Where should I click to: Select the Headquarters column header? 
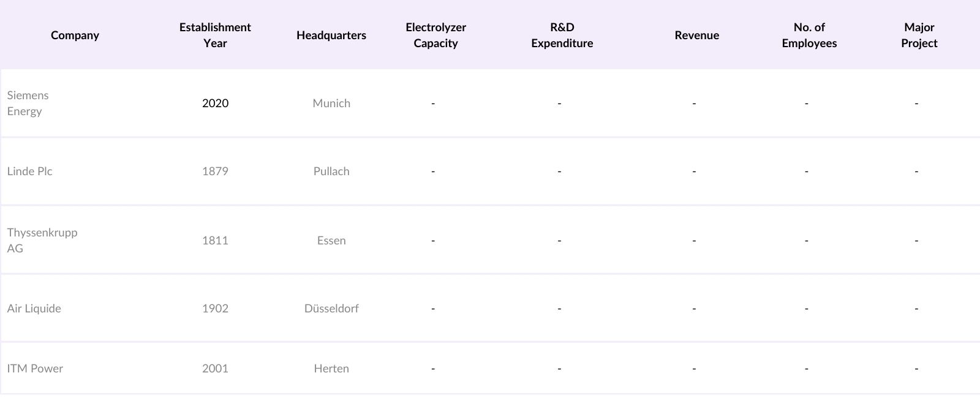[x=331, y=35]
